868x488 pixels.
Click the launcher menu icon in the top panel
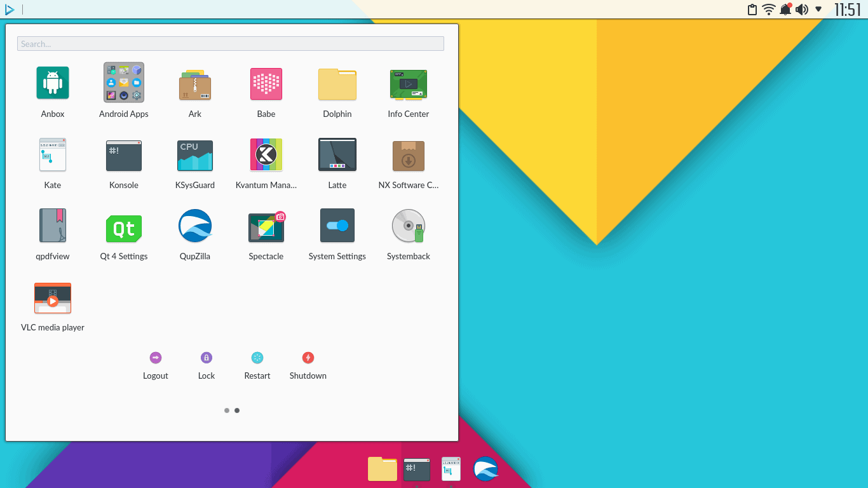coord(10,10)
